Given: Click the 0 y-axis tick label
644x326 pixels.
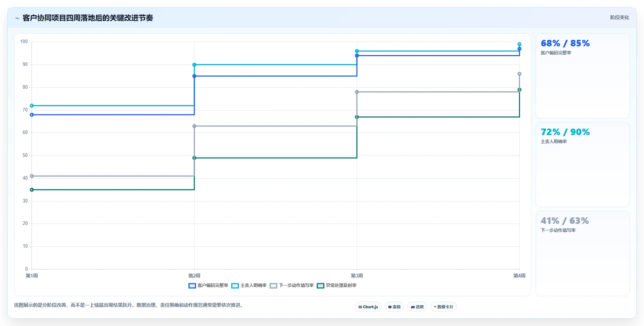Looking at the screenshot, I should click(26, 269).
